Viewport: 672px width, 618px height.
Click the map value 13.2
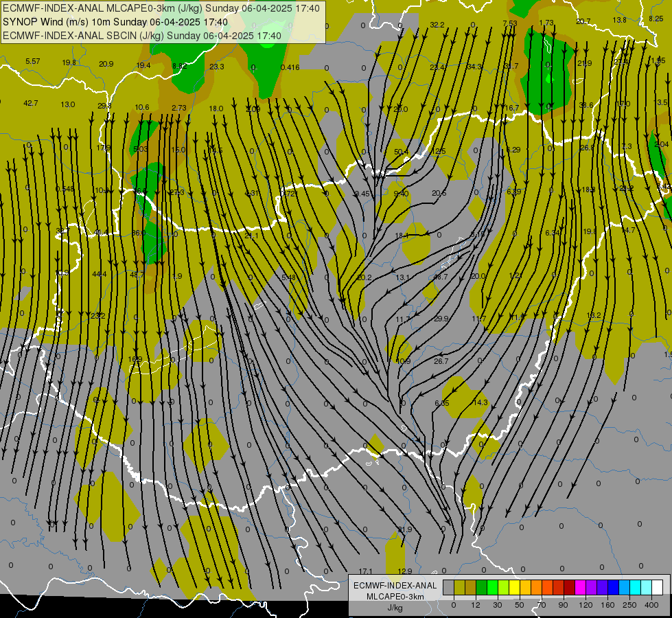(594, 315)
